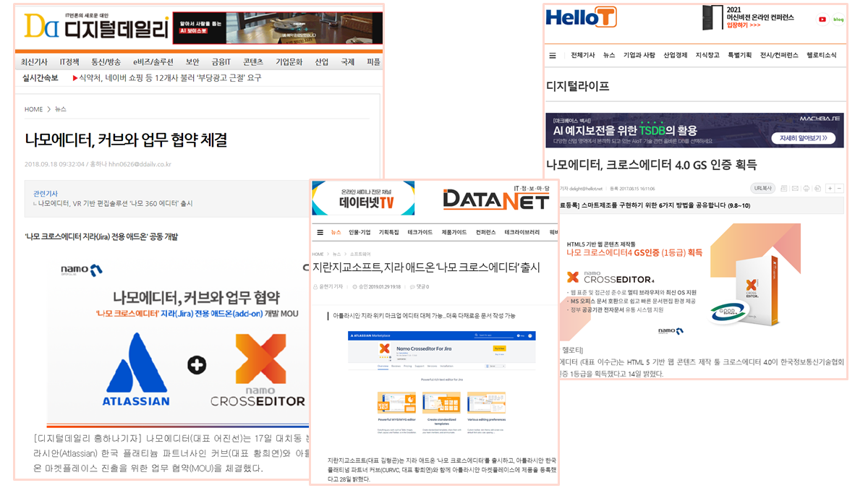Click the DATANET logo
Image resolution: width=868 pixels, height=488 pixels.
[x=496, y=200]
